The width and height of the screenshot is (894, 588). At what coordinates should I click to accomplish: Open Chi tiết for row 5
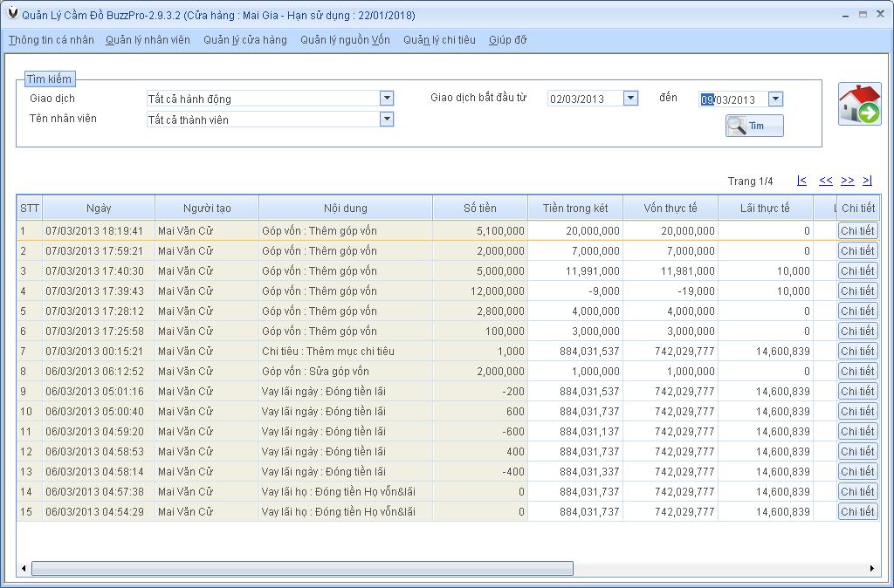(x=857, y=311)
